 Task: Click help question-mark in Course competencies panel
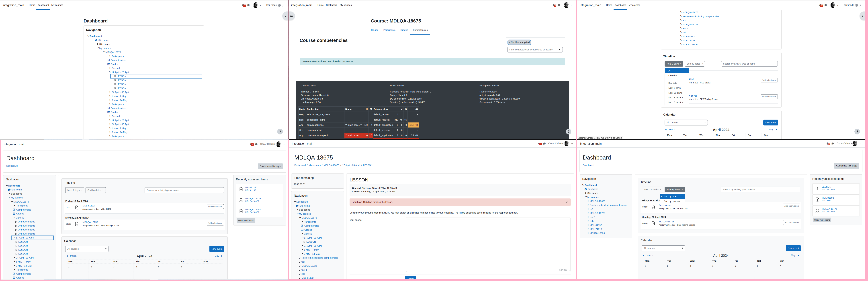click(568, 132)
